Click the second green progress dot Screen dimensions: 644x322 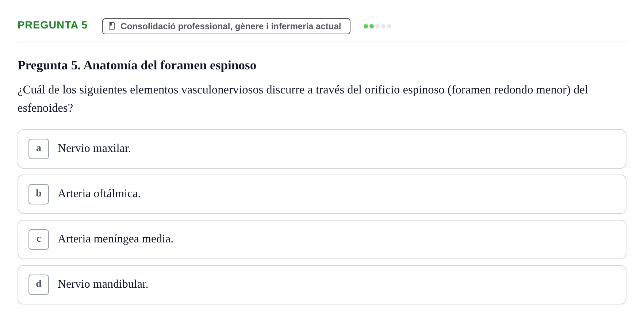click(372, 26)
